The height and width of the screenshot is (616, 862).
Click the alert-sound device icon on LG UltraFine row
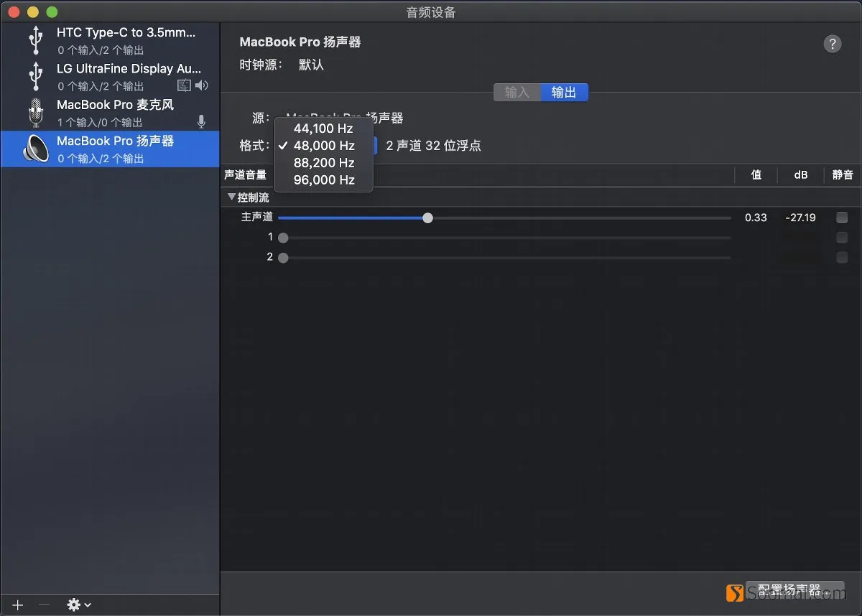pos(184,85)
